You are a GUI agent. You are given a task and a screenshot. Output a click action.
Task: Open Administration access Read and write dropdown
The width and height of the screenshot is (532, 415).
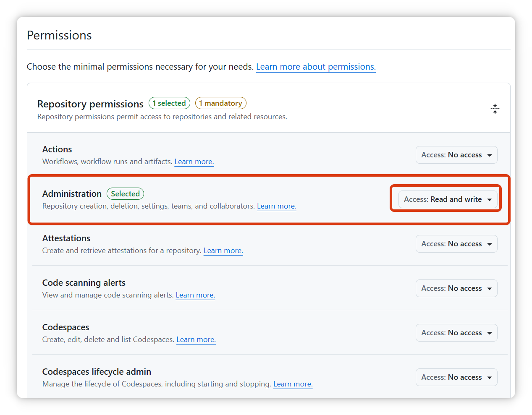tap(448, 199)
